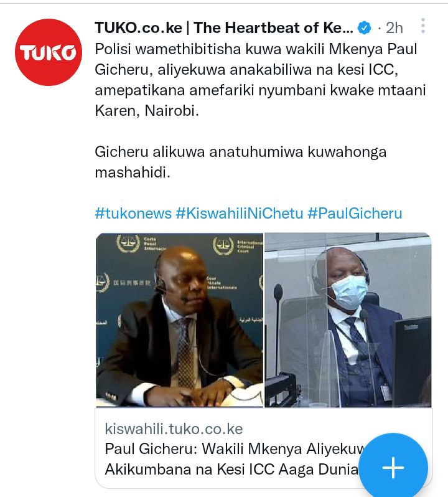
Task: Open the Paul Gicheru article headline
Action: [x=235, y=459]
